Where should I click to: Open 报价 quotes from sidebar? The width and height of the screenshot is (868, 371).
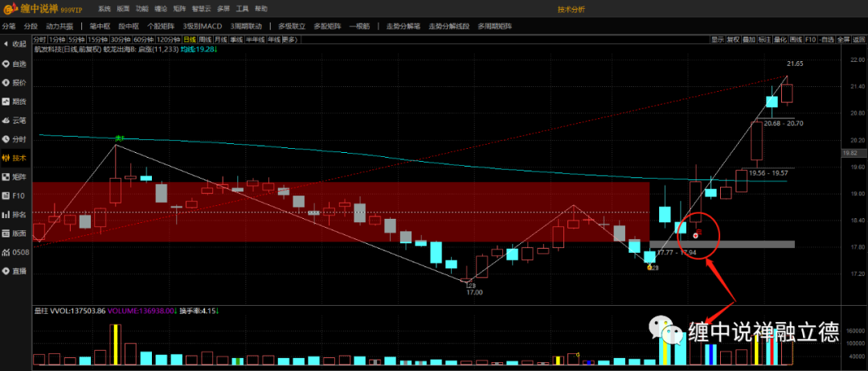pyautogui.click(x=15, y=83)
